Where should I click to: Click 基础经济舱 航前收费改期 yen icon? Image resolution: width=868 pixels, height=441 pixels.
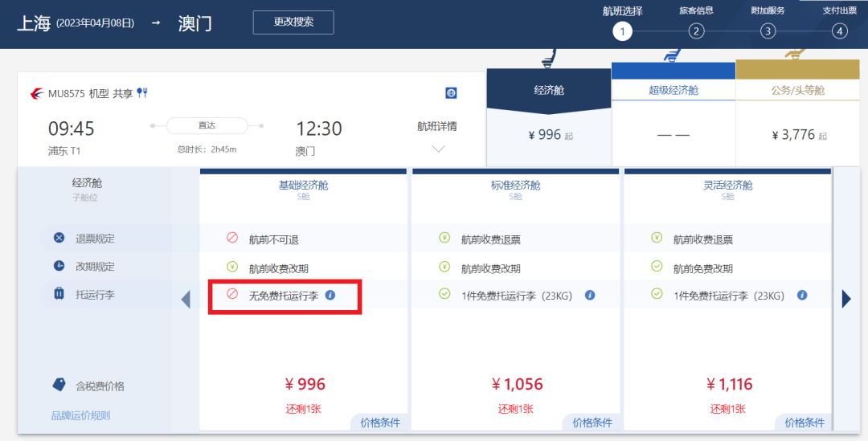point(232,267)
